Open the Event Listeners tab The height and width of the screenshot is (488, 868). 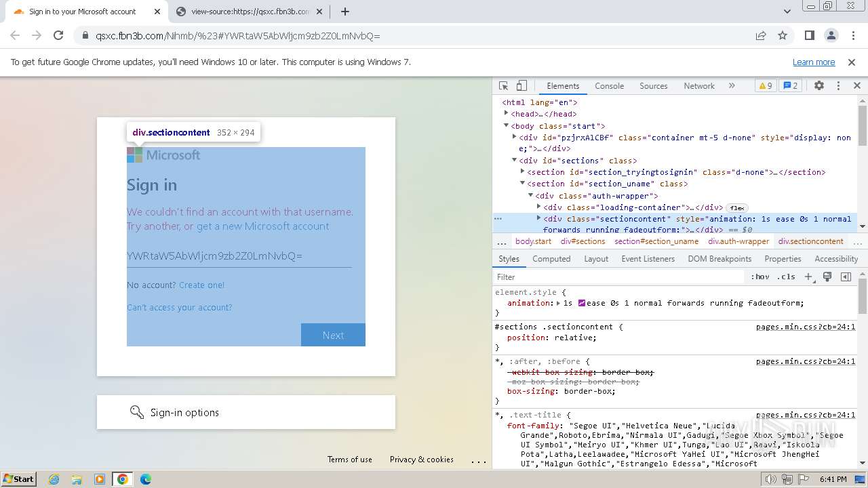(648, 259)
